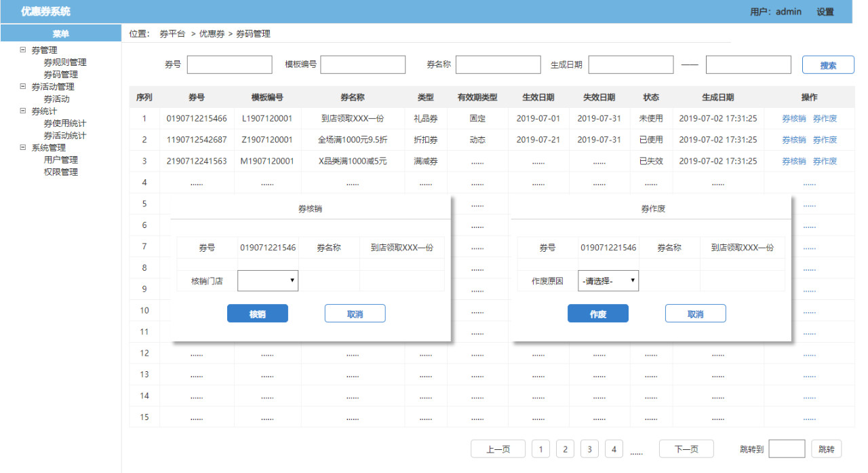The height and width of the screenshot is (473, 868).
Task: Open 券使用统计 in sidebar
Action: (x=65, y=124)
